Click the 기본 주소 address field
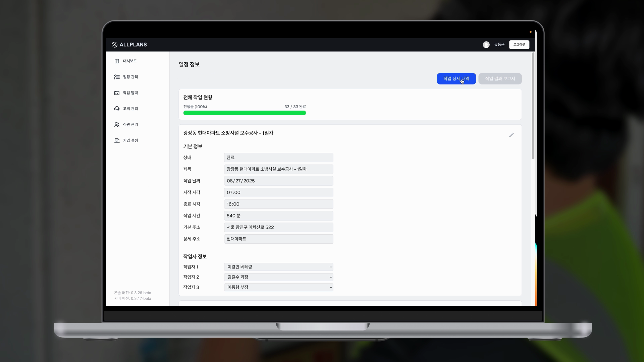 coord(278,227)
